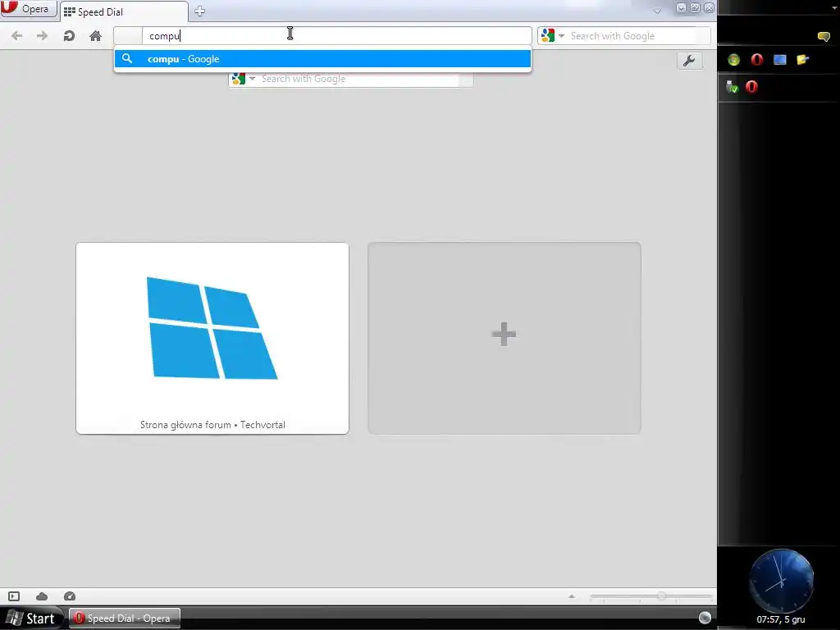Image resolution: width=840 pixels, height=630 pixels.
Task: Click the system tray icon on taskbar
Action: coord(705,618)
